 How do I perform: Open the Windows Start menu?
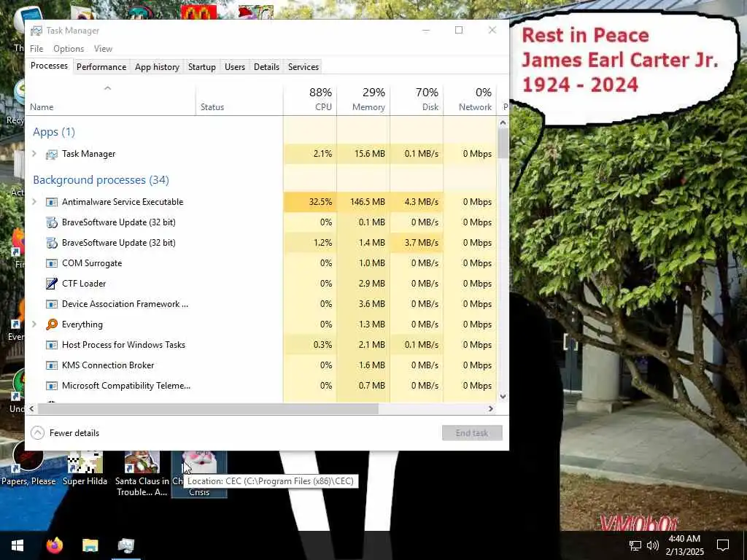click(18, 545)
